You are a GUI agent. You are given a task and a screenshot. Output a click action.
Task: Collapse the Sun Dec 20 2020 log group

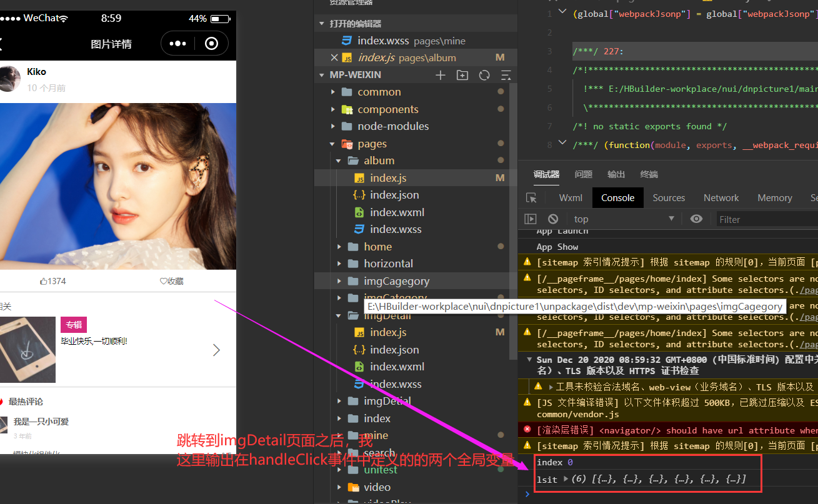pos(530,360)
